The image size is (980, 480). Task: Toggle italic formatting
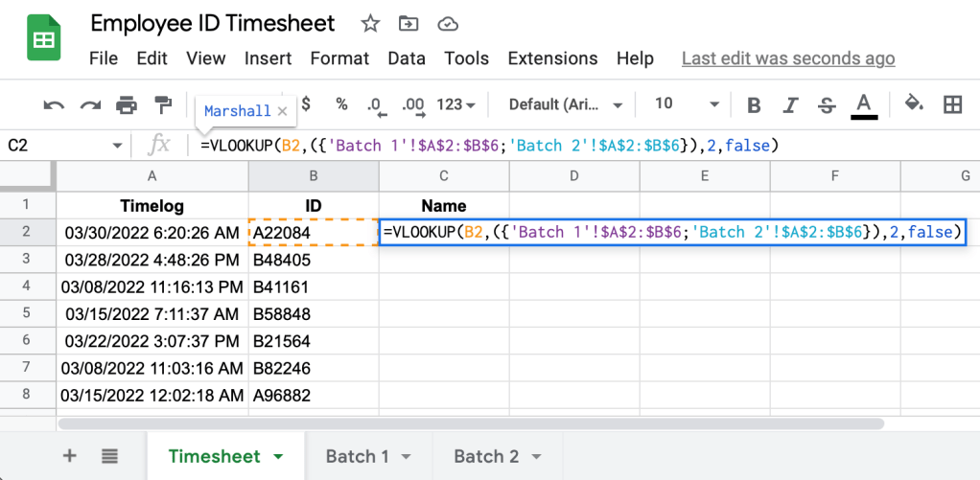(x=790, y=104)
